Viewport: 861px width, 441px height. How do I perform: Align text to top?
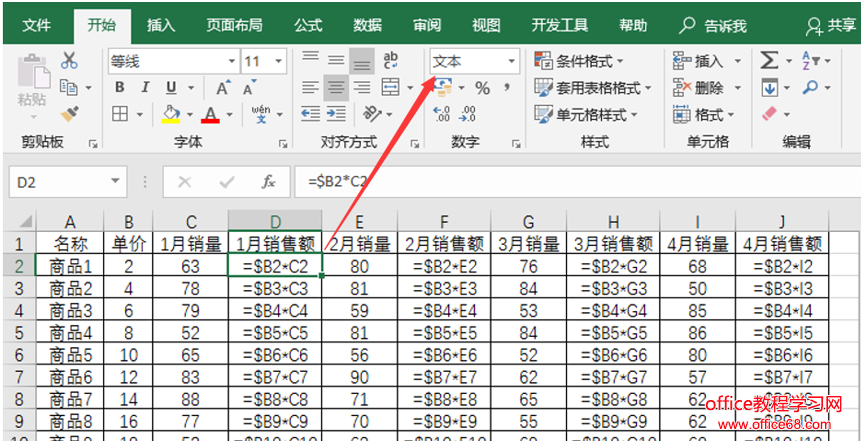click(x=311, y=59)
